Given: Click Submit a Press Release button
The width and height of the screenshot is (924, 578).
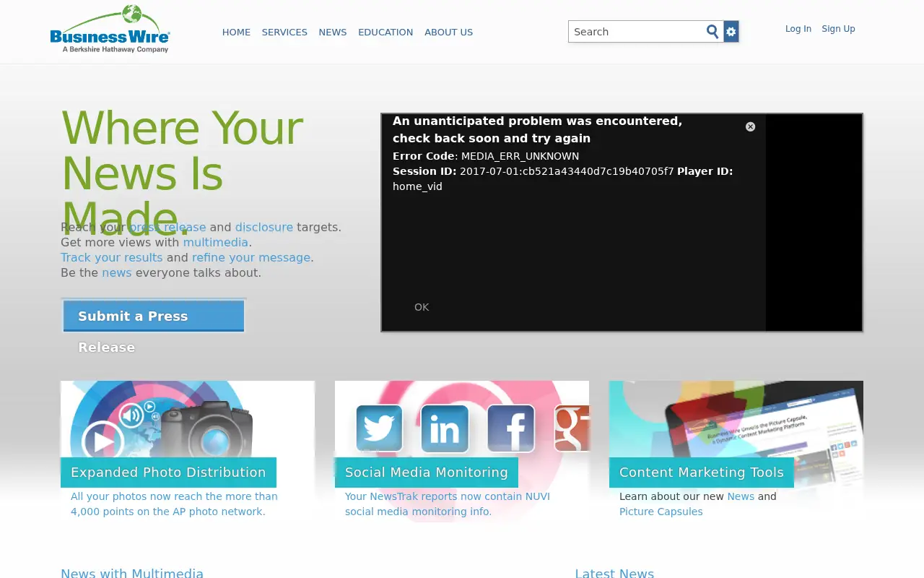Looking at the screenshot, I should (154, 316).
